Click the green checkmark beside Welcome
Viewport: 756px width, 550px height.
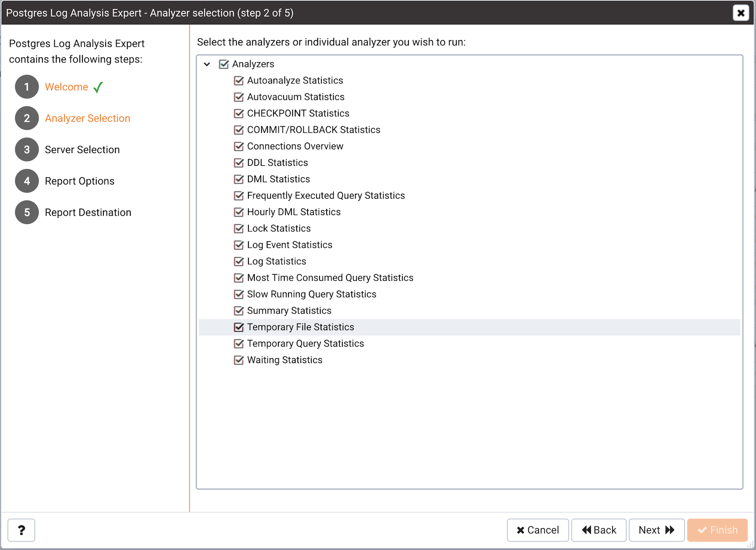tap(98, 87)
